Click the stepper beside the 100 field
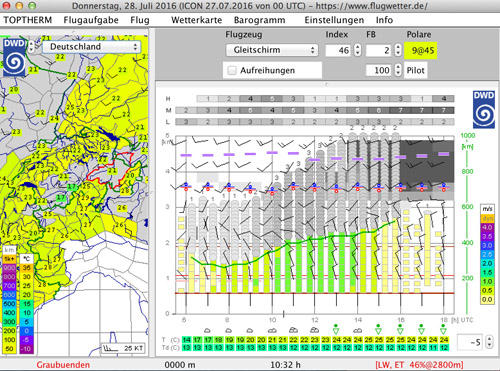The image size is (500, 371). coord(398,70)
